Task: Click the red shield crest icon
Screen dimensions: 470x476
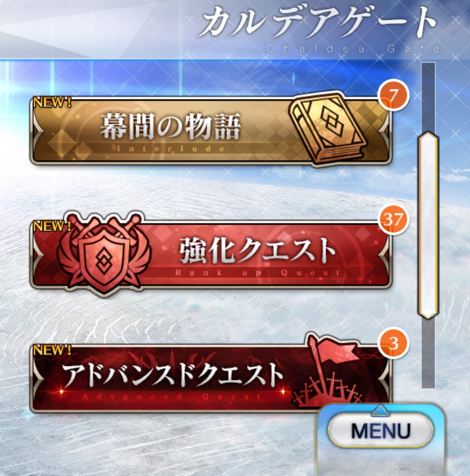Action: [104, 254]
